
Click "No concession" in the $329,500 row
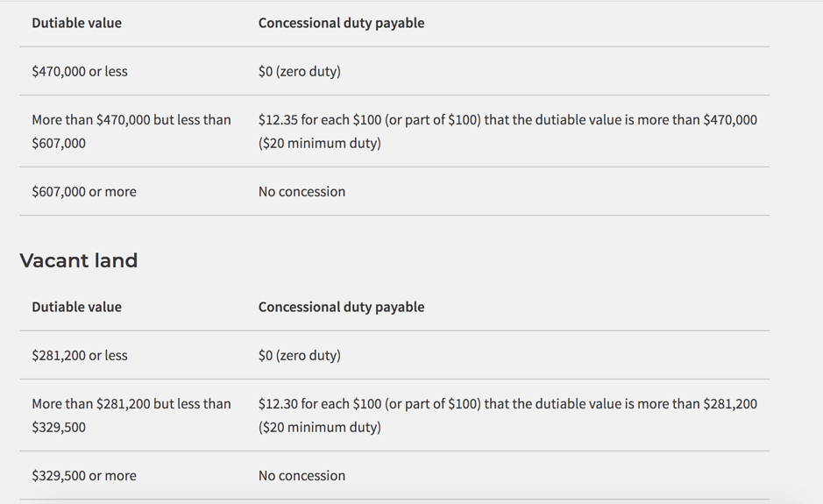tap(302, 475)
